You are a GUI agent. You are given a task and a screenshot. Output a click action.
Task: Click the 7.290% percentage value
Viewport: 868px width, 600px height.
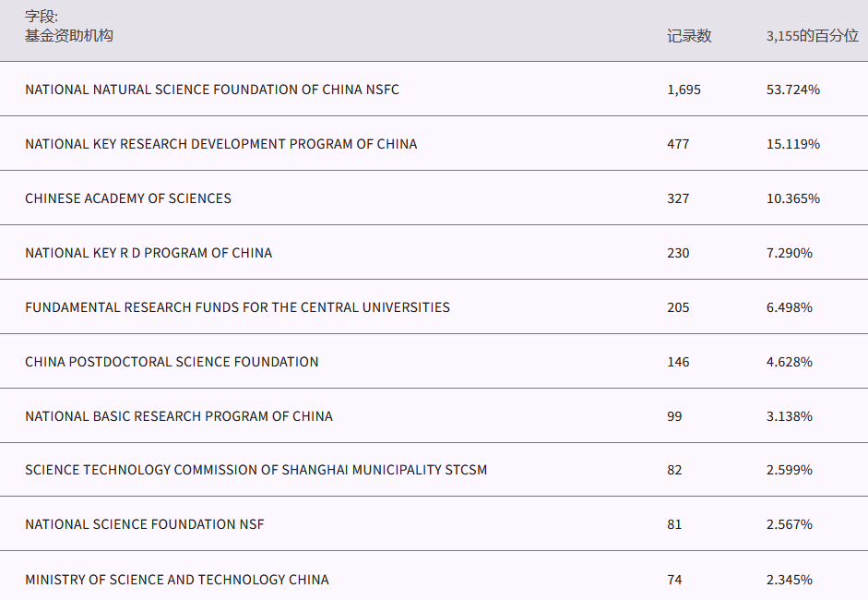coord(790,253)
